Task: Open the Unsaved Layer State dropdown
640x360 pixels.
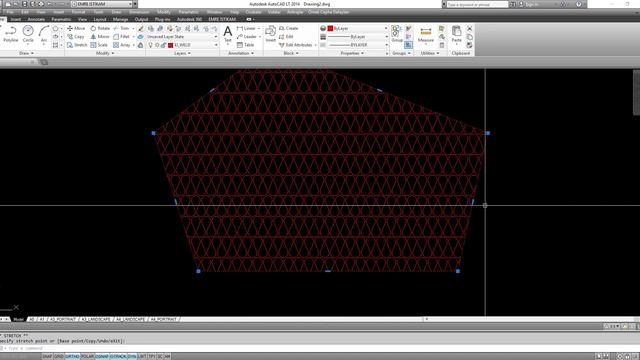Action: pos(182,37)
